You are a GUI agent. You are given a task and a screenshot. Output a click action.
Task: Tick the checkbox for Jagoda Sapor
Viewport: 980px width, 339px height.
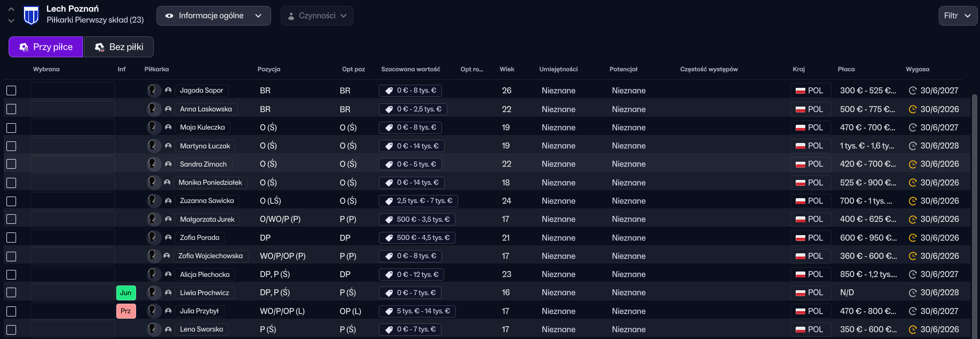click(11, 91)
